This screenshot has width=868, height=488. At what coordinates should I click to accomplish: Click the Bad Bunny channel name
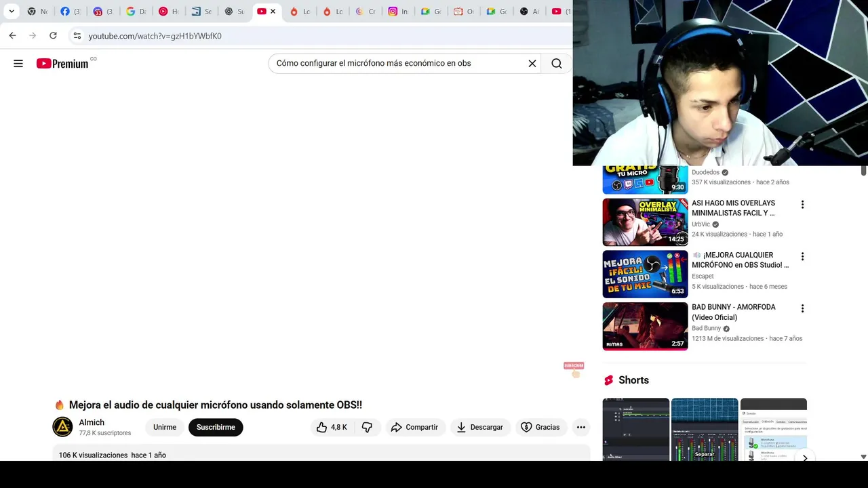(x=706, y=328)
